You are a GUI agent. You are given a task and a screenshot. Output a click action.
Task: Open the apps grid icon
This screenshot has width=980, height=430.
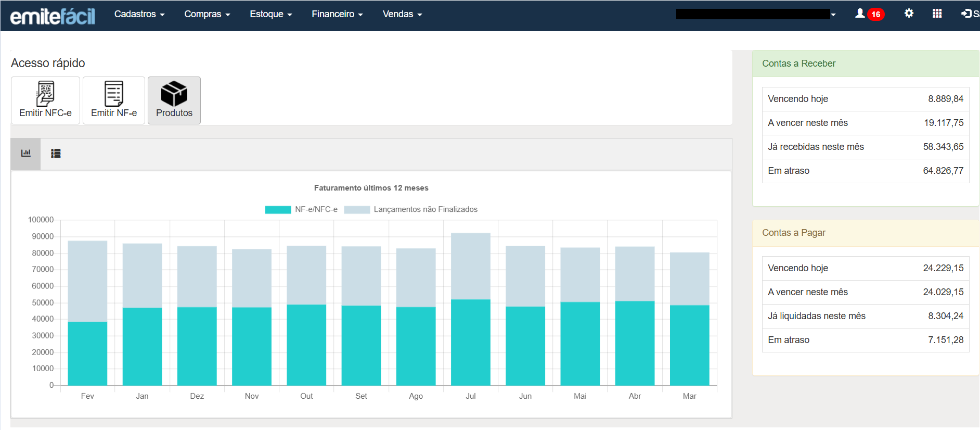point(937,14)
